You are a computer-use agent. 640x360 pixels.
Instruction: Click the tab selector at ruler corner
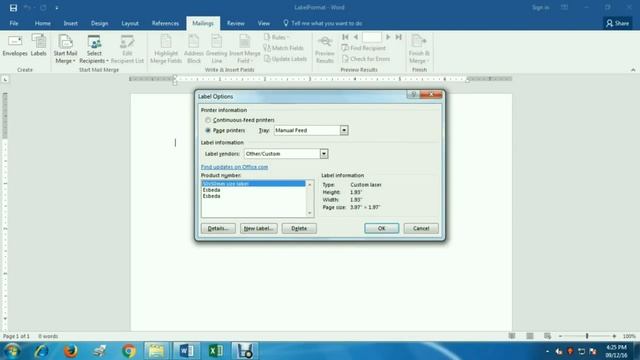coord(5,79)
